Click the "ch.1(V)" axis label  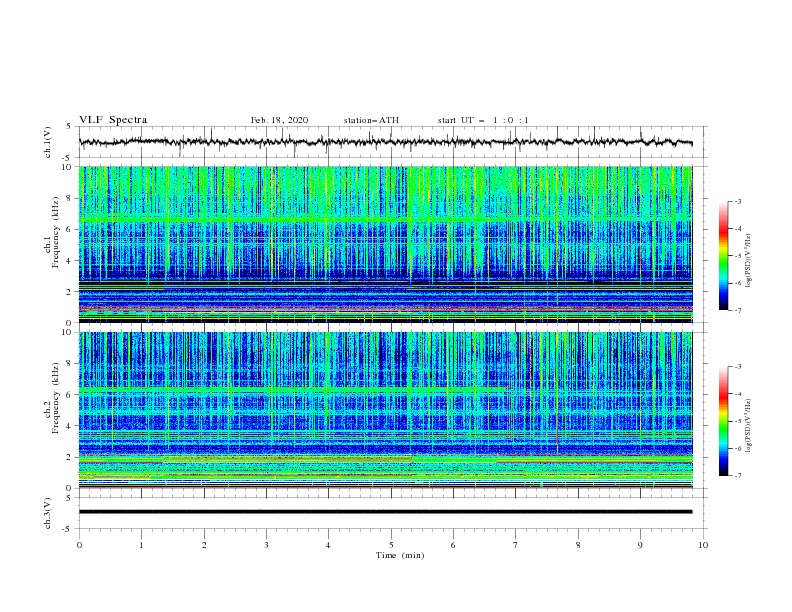(48, 142)
